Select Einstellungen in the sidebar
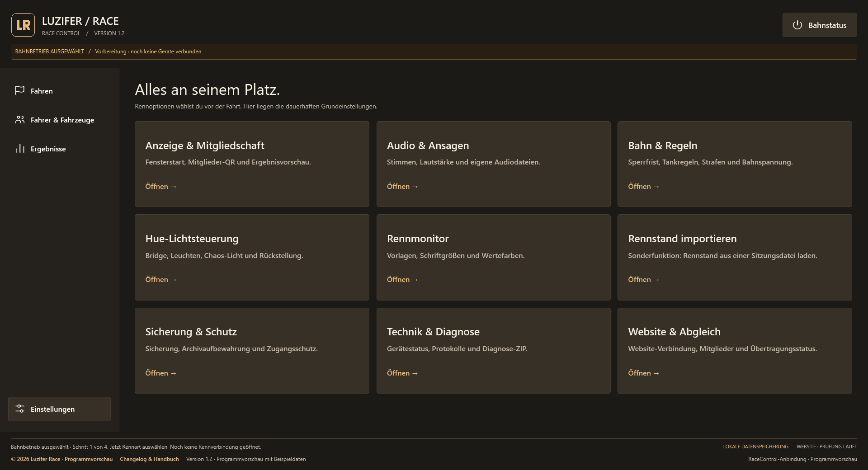Image resolution: width=868 pixels, height=470 pixels. point(59,409)
